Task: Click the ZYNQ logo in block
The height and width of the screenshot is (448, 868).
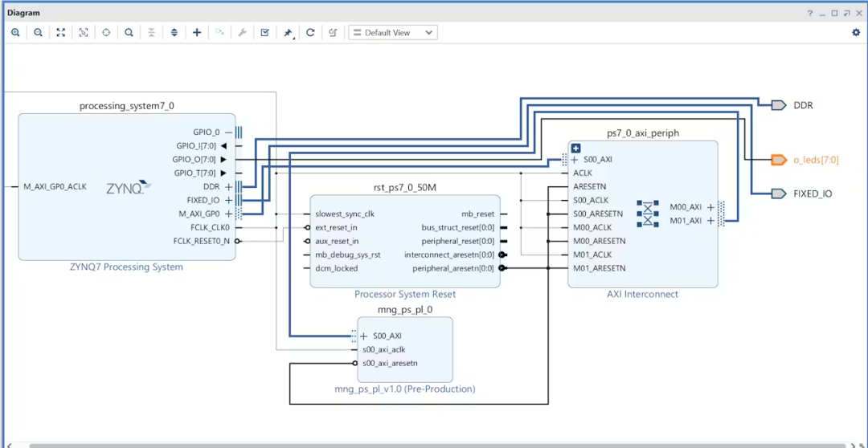Action: 129,188
